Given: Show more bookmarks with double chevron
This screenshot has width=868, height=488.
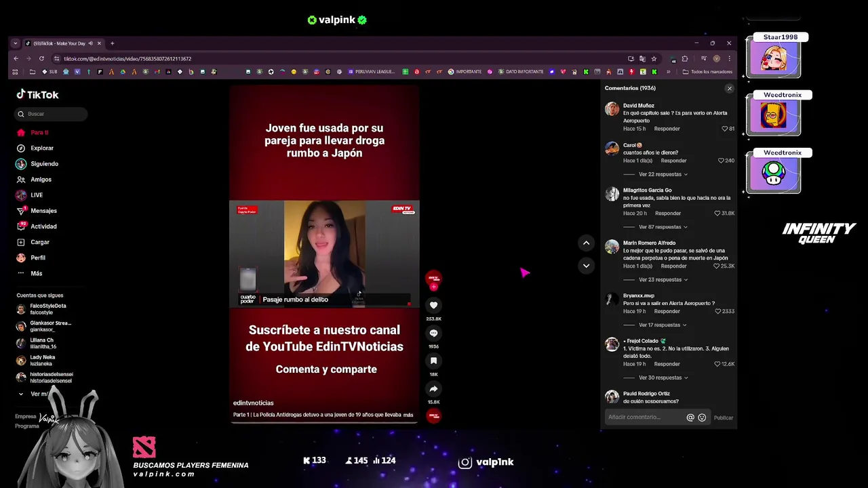Looking at the screenshot, I should (x=669, y=72).
